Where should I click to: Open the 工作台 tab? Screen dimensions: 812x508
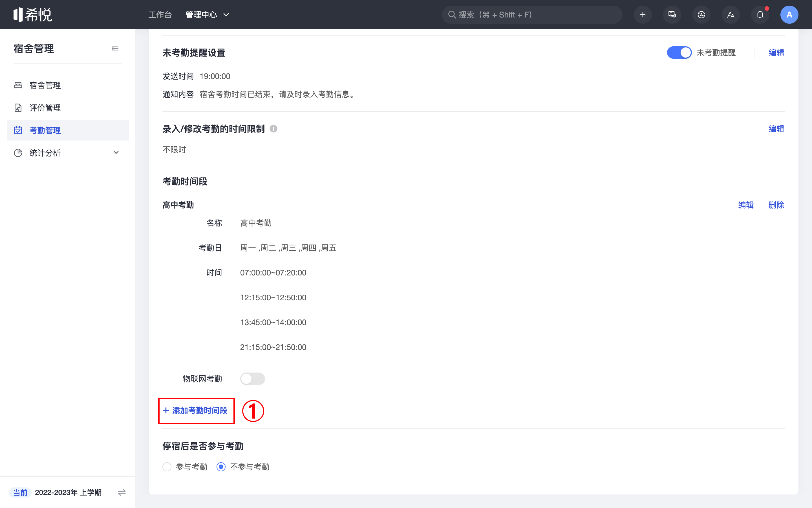[160, 15]
